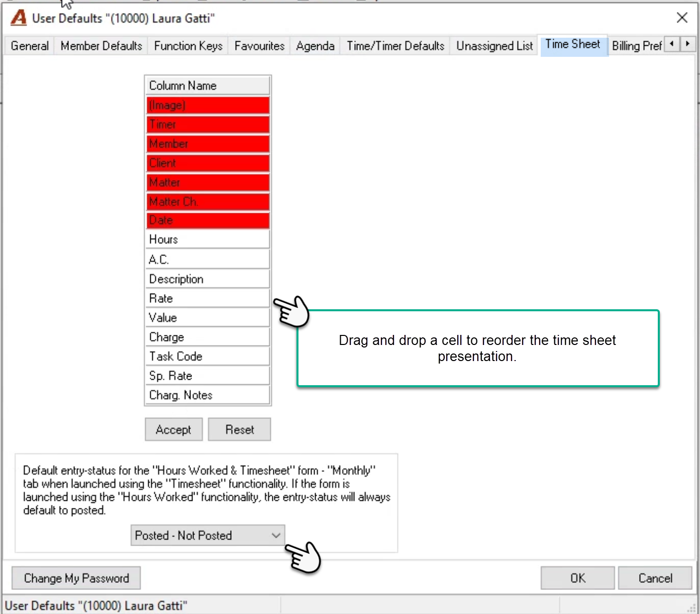The width and height of the screenshot is (700, 614).
Task: Select the Charg. Notes column cell
Action: coord(208,395)
